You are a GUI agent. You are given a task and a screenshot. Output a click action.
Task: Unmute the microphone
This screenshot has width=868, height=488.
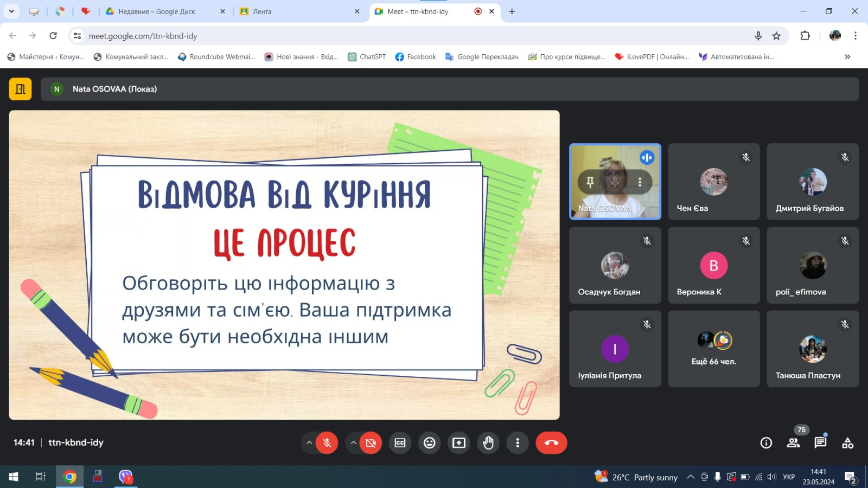(327, 443)
